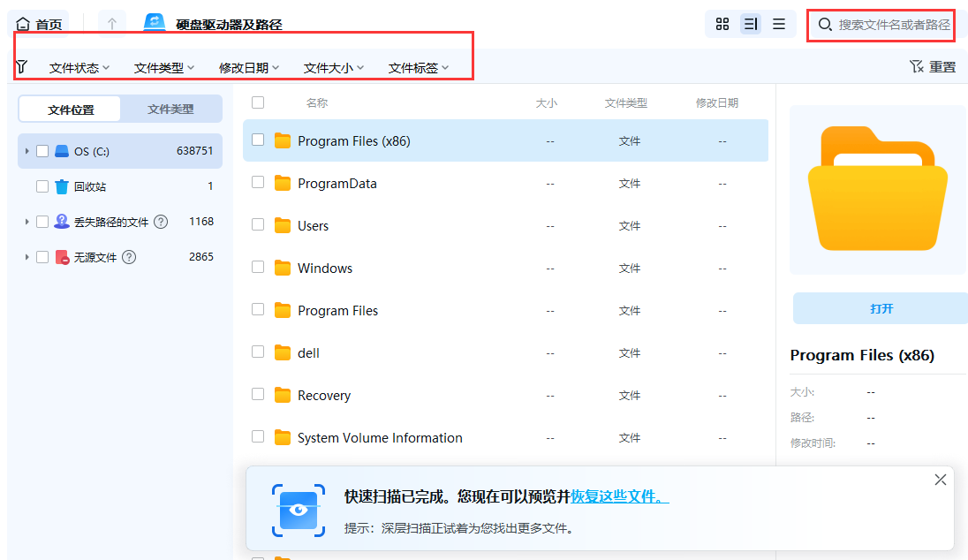Switch to grid view icon
The image size is (968, 560).
[722, 24]
